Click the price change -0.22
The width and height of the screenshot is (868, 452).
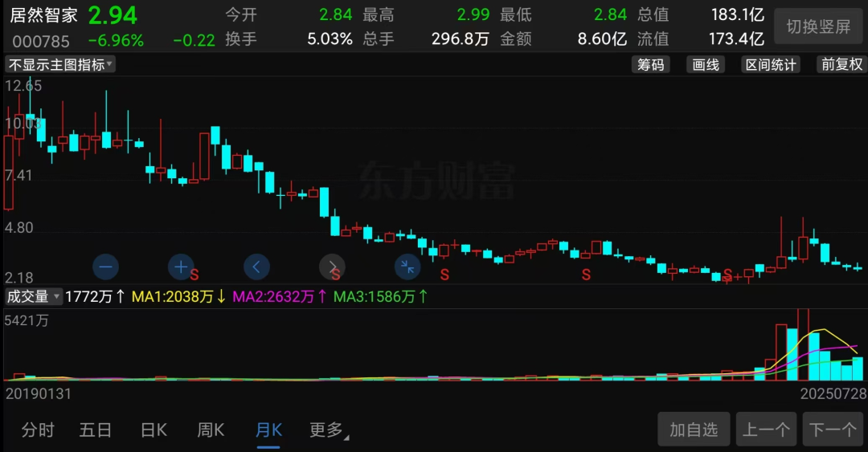[x=194, y=40]
